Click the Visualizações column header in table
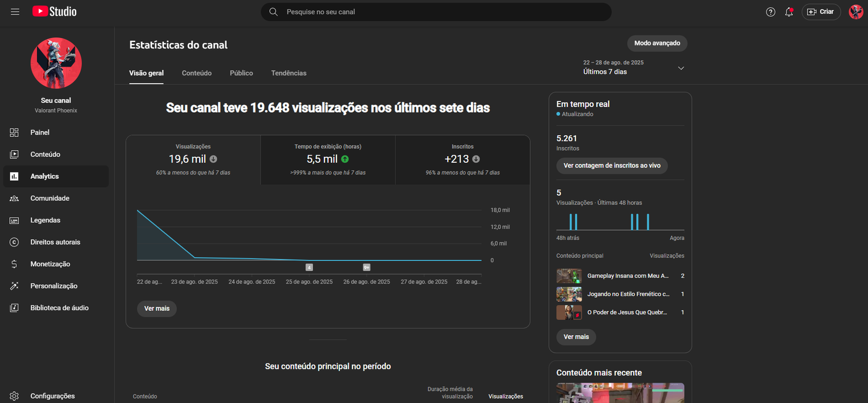This screenshot has height=403, width=868. point(506,396)
